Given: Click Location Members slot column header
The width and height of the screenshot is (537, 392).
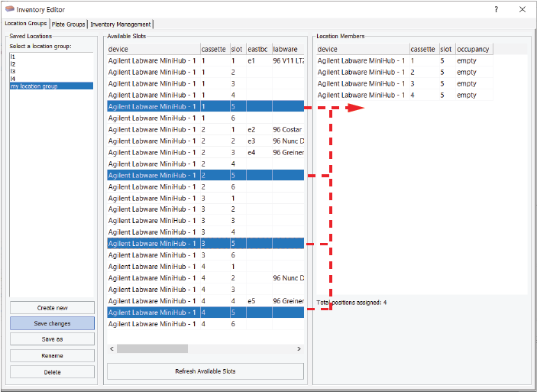Looking at the screenshot, I should (x=448, y=49).
